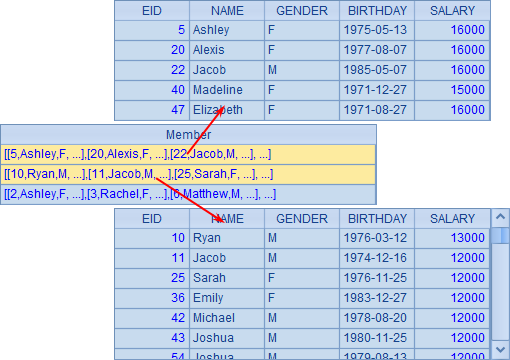This screenshot has width=510, height=360.
Task: Click the scrollbar down arrow in the lower table
Action: [x=500, y=349]
